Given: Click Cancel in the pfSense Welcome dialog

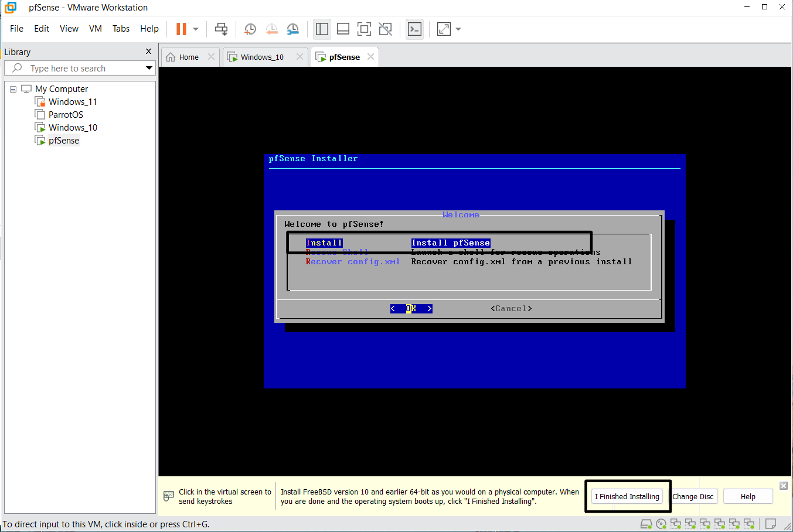Looking at the screenshot, I should pos(511,309).
